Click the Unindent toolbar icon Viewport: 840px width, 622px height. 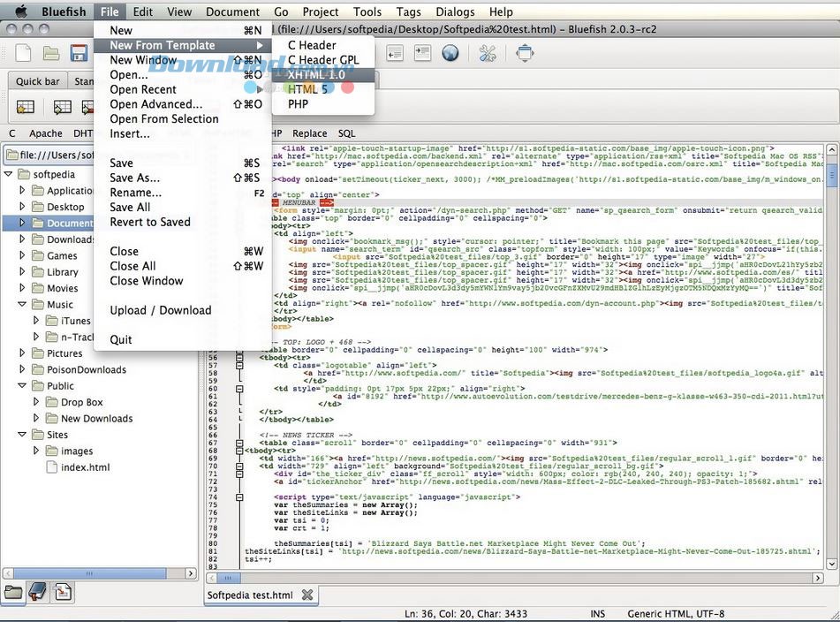(395, 54)
